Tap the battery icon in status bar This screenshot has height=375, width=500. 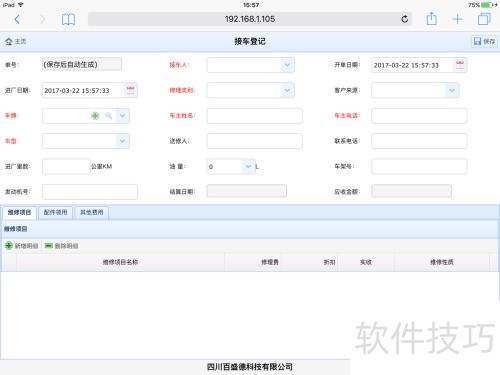487,5
